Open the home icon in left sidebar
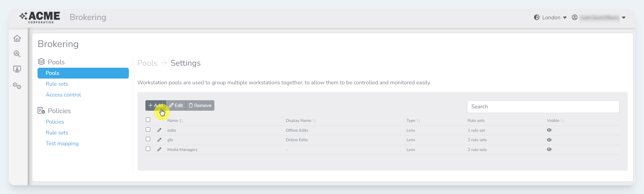 [x=17, y=39]
